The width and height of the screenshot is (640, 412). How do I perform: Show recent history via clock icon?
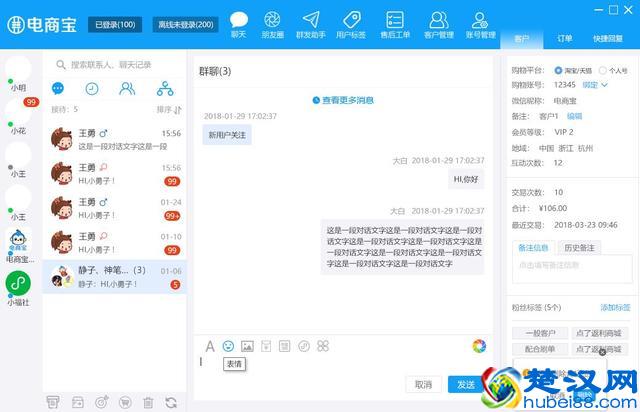click(92, 89)
